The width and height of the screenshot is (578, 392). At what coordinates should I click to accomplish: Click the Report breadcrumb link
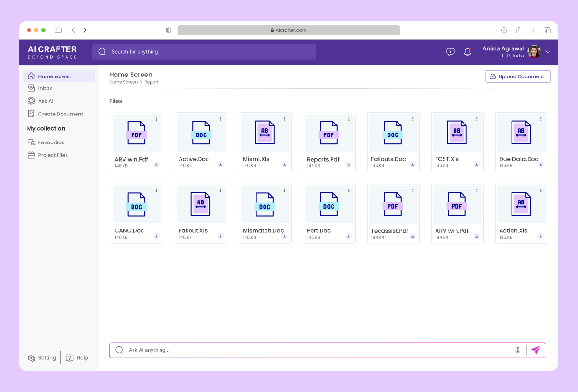tap(151, 82)
